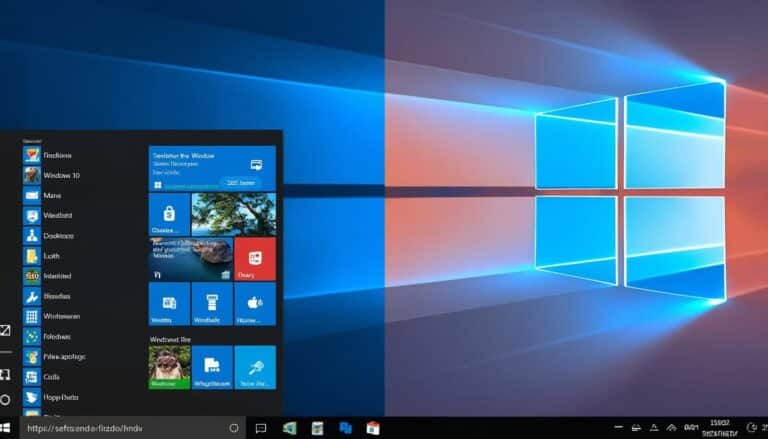
Task: Click the Wi-Fi icon in the system tray
Action: (x=671, y=428)
